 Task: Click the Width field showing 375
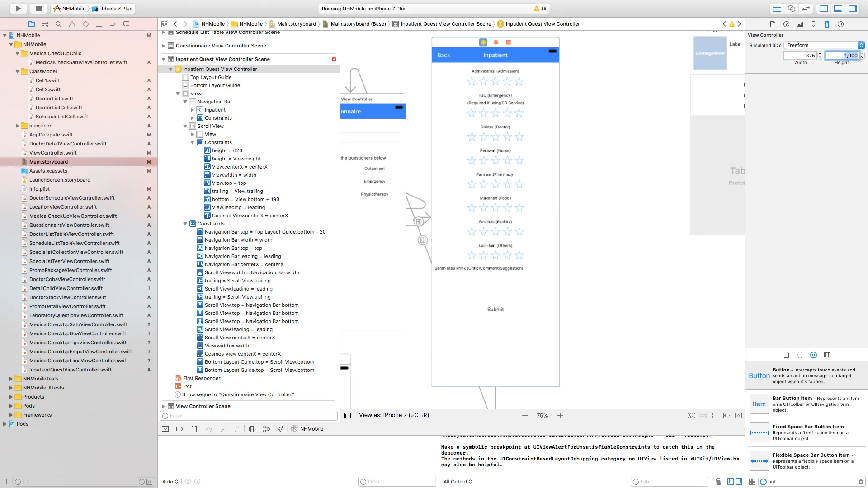pyautogui.click(x=801, y=56)
